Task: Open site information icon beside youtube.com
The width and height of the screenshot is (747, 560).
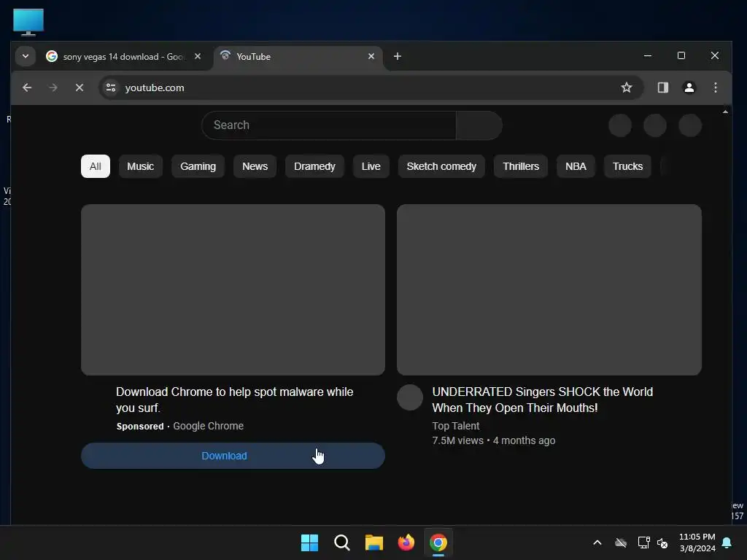Action: tap(111, 87)
